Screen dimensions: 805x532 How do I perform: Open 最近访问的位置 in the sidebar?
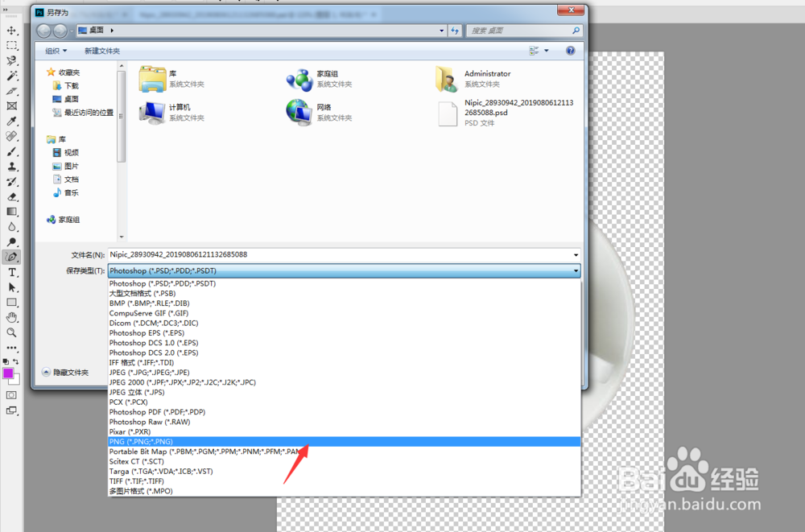pos(83,113)
